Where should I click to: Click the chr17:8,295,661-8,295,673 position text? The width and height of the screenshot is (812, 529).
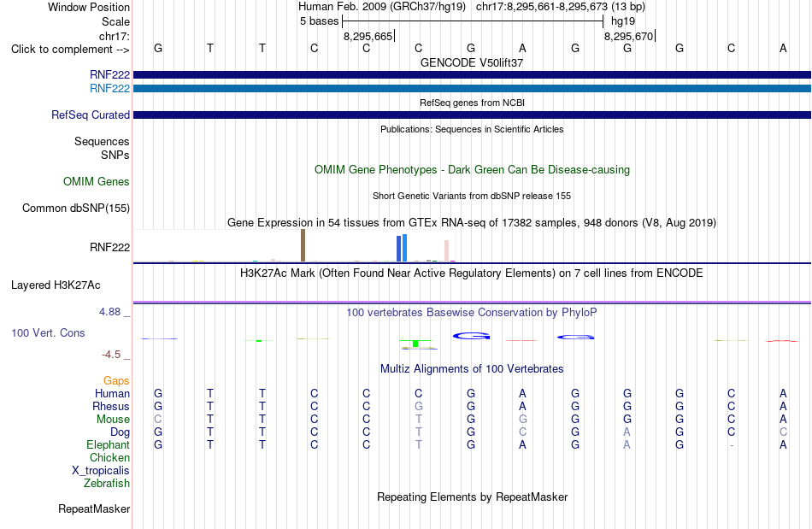pyautogui.click(x=542, y=7)
